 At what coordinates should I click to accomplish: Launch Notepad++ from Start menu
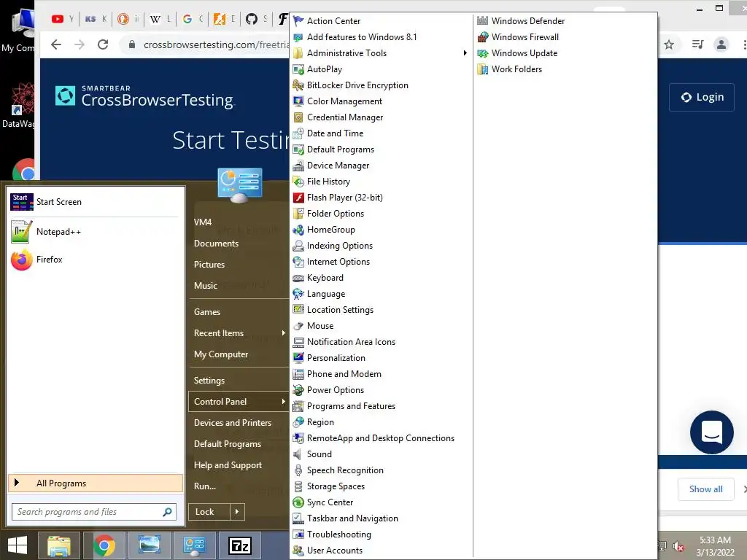click(x=96, y=232)
